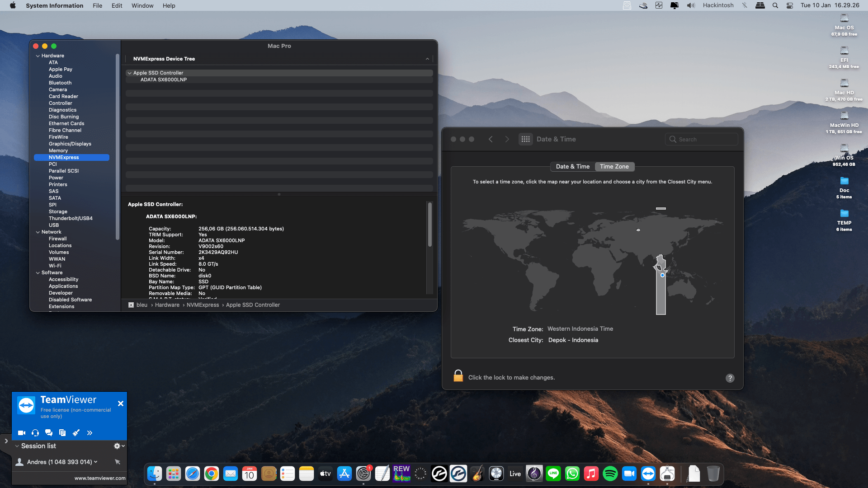Expand the Andres session dropdown arrow
Image resolution: width=868 pixels, height=488 pixels.
click(96, 462)
